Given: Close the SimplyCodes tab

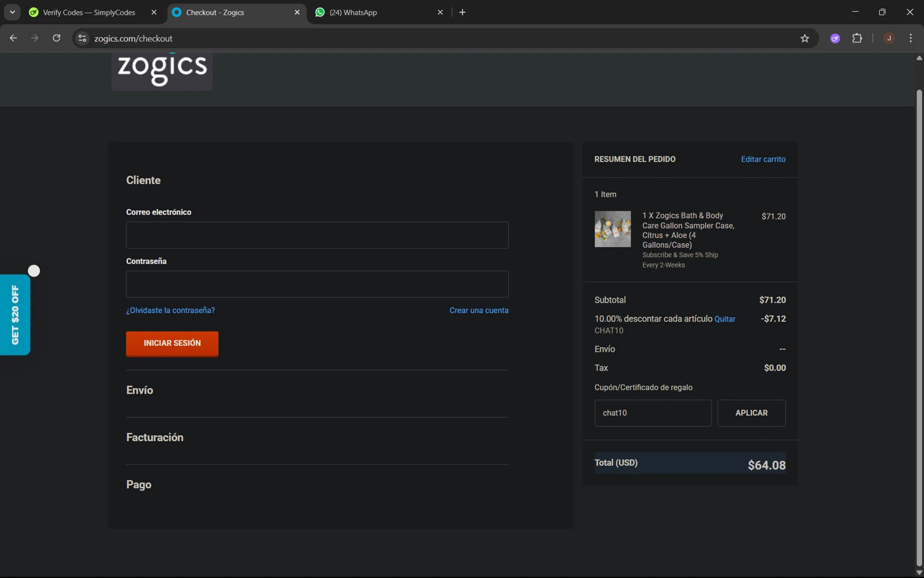Looking at the screenshot, I should 154,12.
